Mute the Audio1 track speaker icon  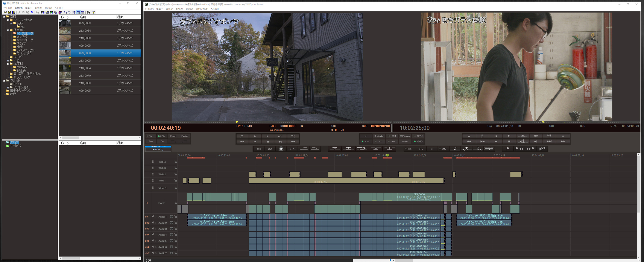pos(153,216)
